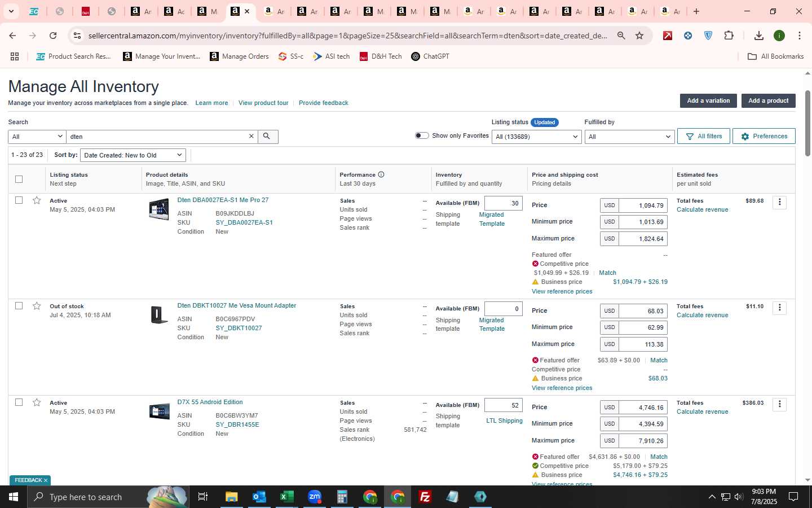
Task: Click Calculate revenue for the $11.10 fees row
Action: pyautogui.click(x=702, y=315)
